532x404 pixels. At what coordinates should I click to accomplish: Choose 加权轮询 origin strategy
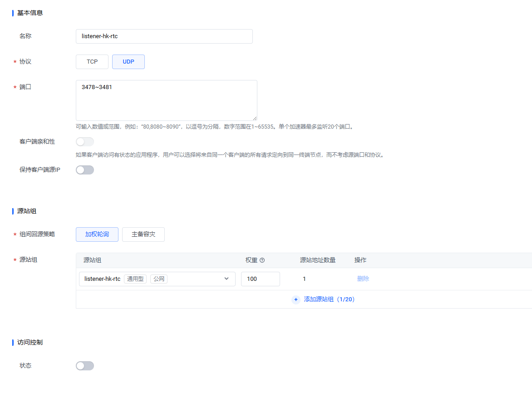click(x=97, y=234)
